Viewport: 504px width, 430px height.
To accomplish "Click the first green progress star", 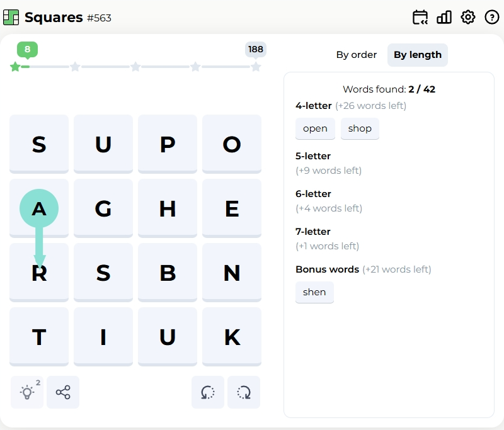I will coord(15,67).
